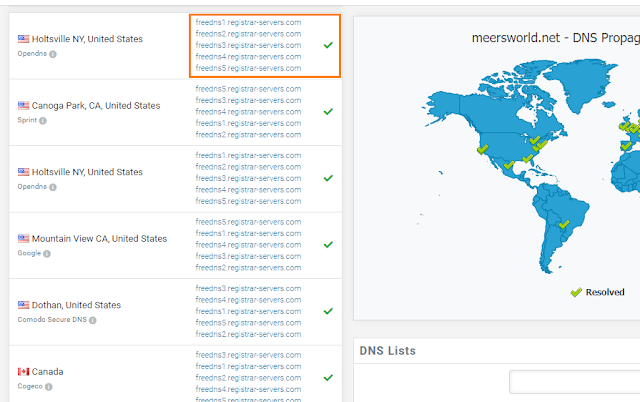
Task: Select freedns1.registrar-servers.com in the Mountain View row
Action: click(248, 233)
